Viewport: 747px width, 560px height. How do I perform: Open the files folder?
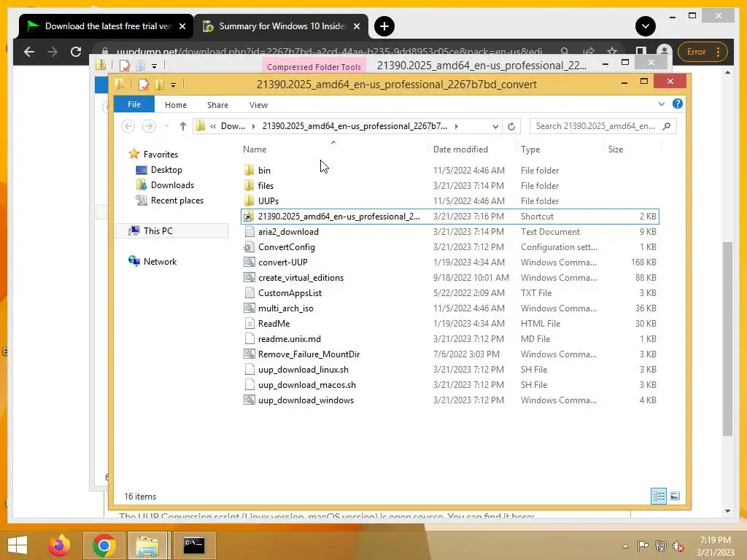266,186
